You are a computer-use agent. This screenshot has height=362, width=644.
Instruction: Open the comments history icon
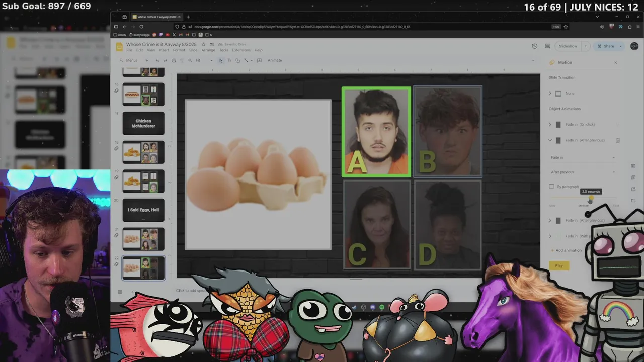coord(547,46)
